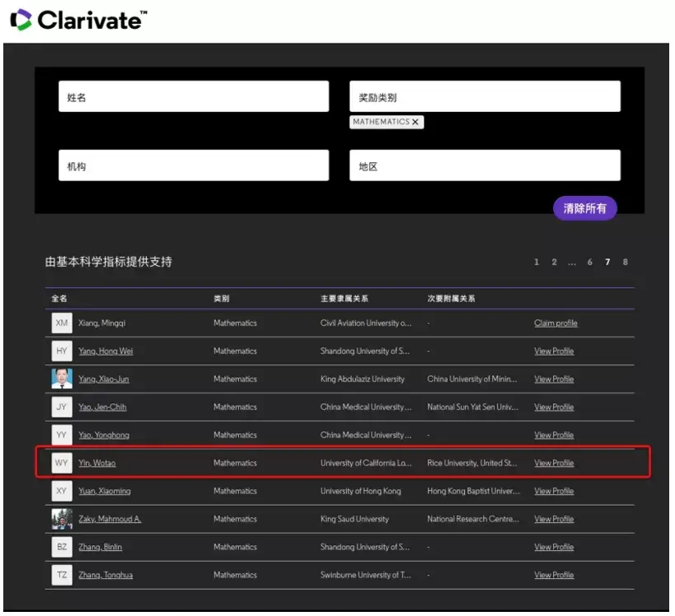Click the YY avatar for Yao, Yonghong

click(62, 435)
